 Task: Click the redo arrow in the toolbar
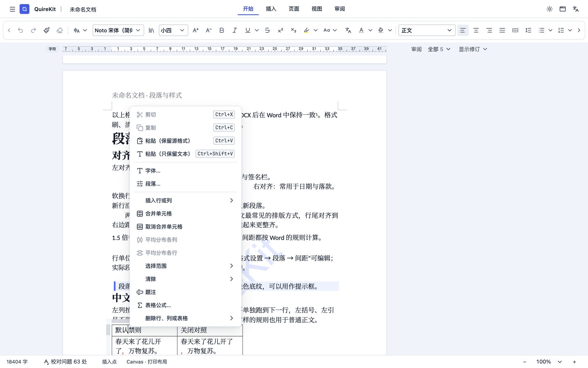click(x=33, y=30)
